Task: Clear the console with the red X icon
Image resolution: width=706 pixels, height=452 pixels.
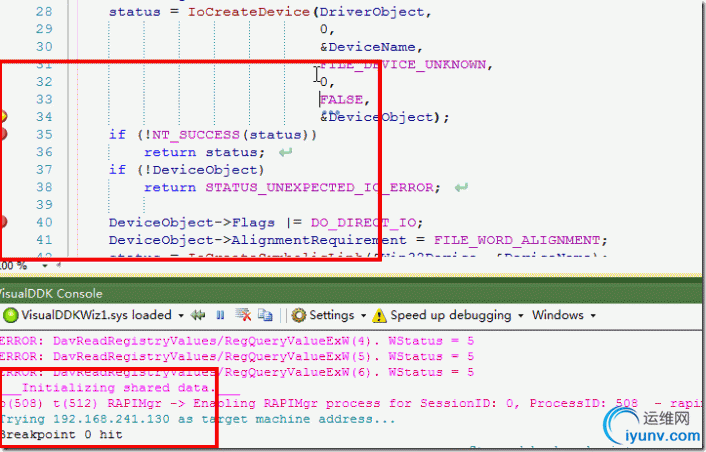Action: click(x=243, y=315)
